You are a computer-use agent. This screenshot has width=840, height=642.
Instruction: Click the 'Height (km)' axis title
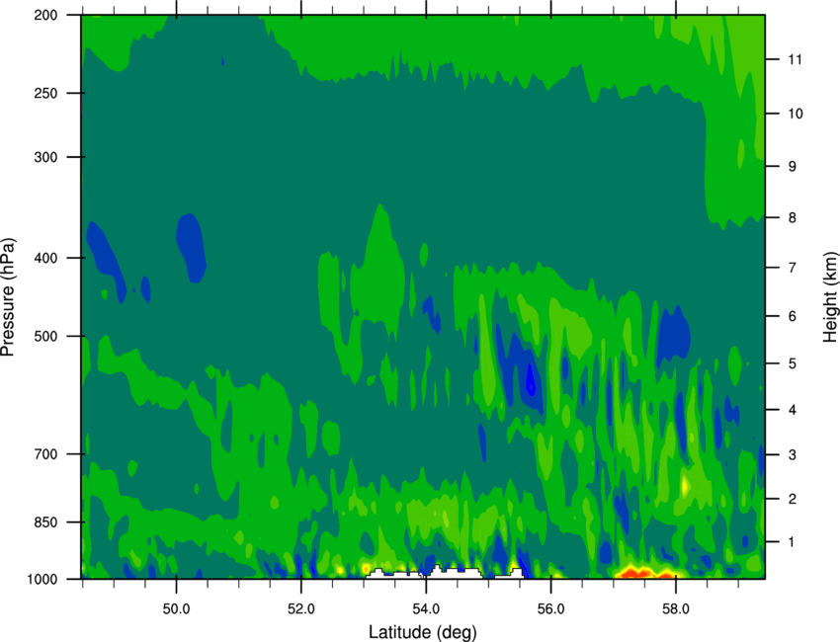tap(830, 297)
